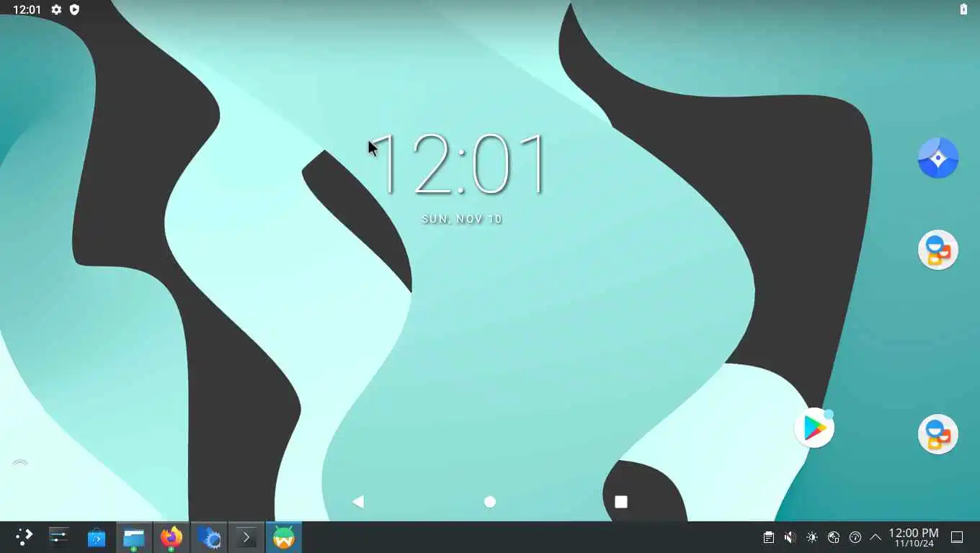Click the SUN, NOV 10 date text
This screenshot has height=553, width=980.
coord(462,219)
